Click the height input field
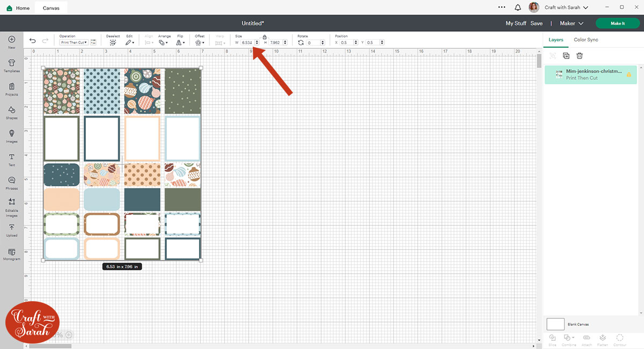The width and height of the screenshot is (644, 349). pos(275,42)
